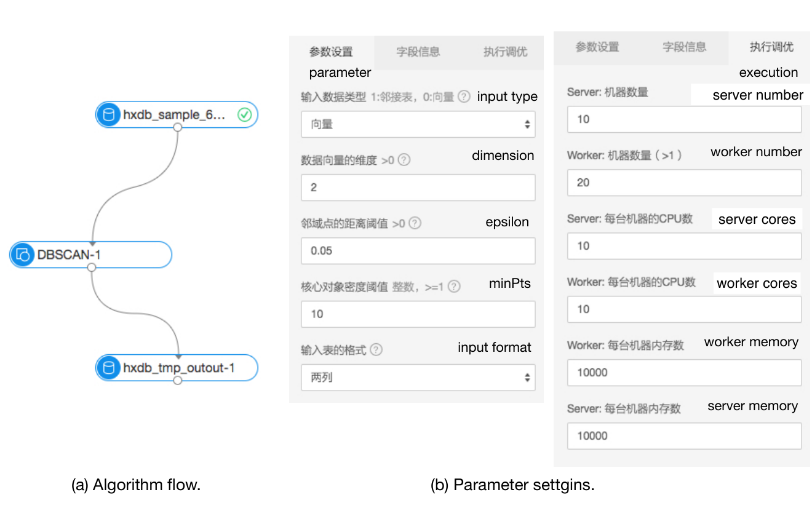Click the Worker machine count field showing 20
Image resolution: width=812 pixels, height=516 pixels.
click(684, 183)
